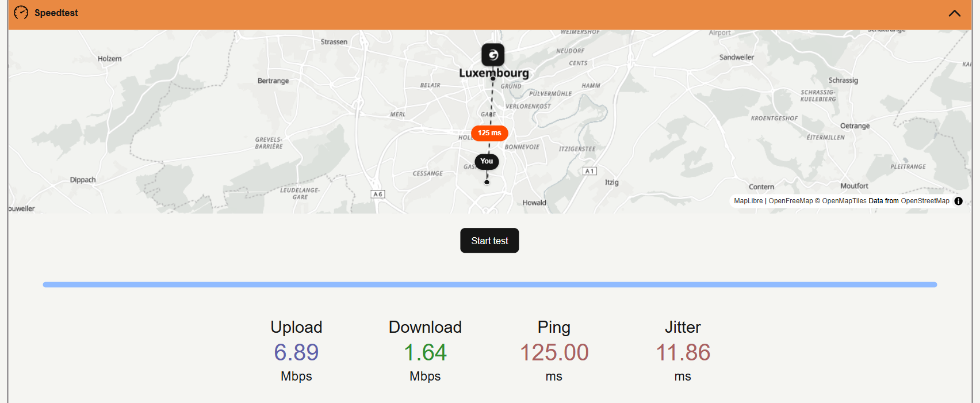Open the OpenStreetMap attribution link
Viewport: 980px width, 403px height.
point(925,201)
